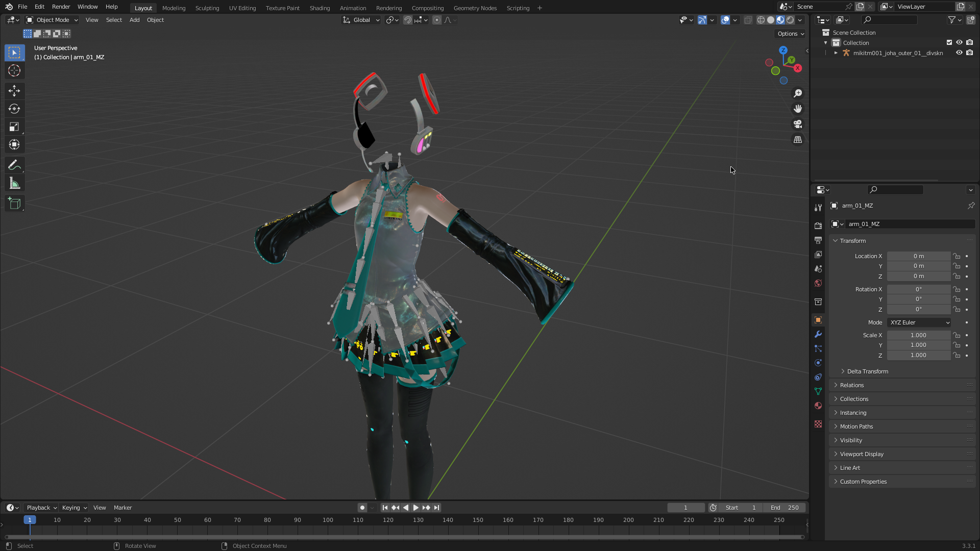
Task: Select the Move tool in toolbar
Action: 14,91
